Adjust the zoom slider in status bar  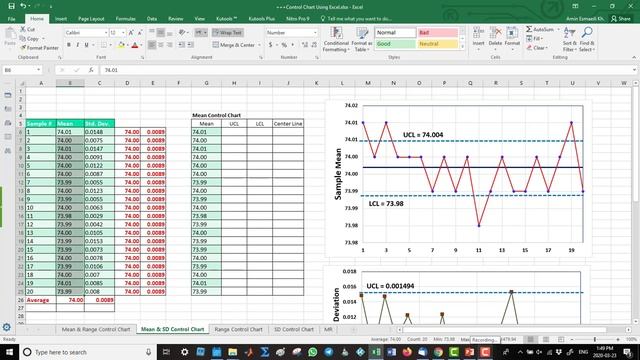tap(595, 339)
